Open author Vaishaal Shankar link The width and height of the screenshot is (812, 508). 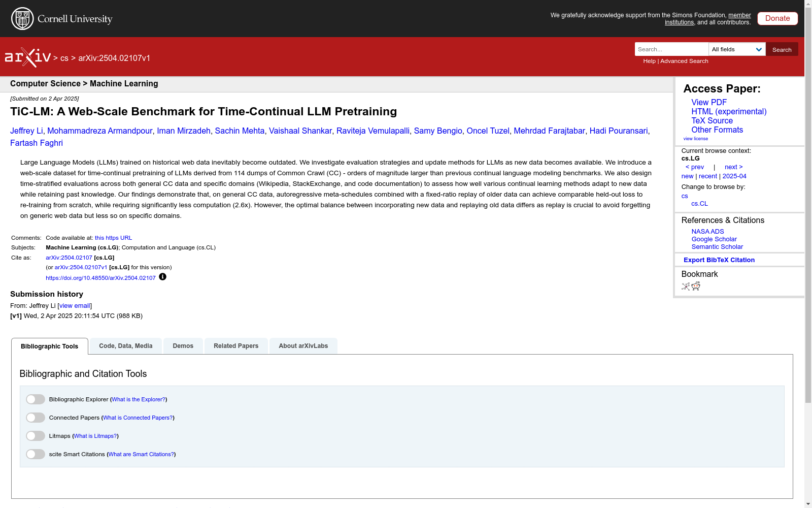tap(300, 131)
